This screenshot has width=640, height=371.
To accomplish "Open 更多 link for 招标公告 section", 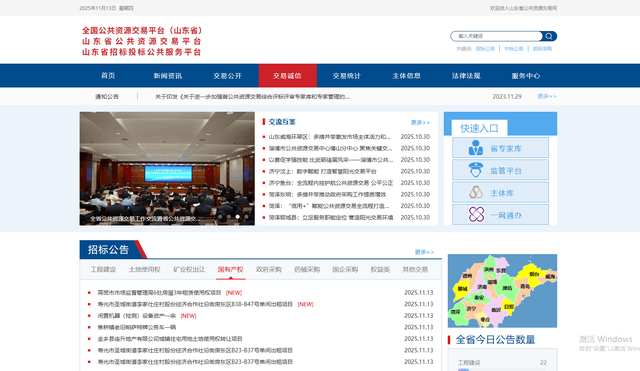I will pyautogui.click(x=424, y=252).
